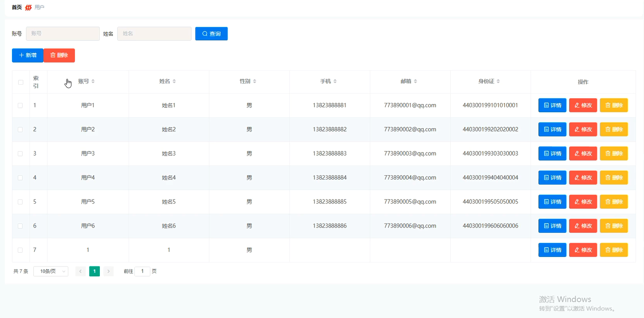Open 详情 for 用户2
The height and width of the screenshot is (318, 644).
click(553, 130)
